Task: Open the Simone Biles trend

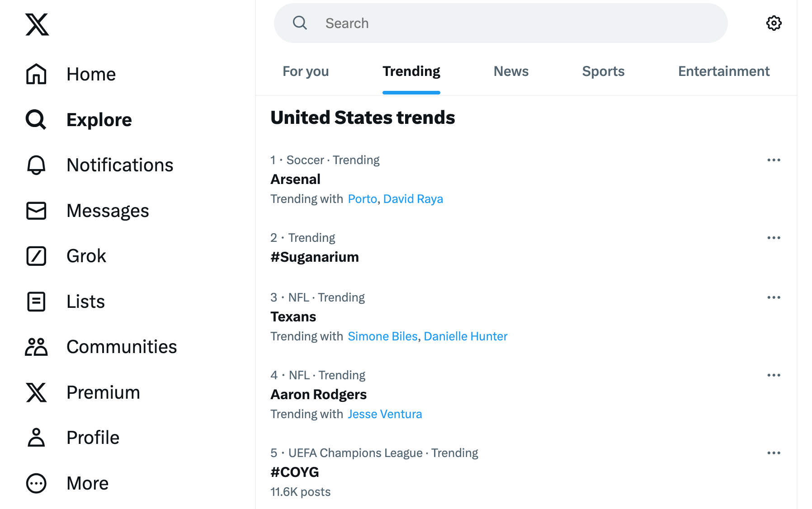Action: click(382, 336)
